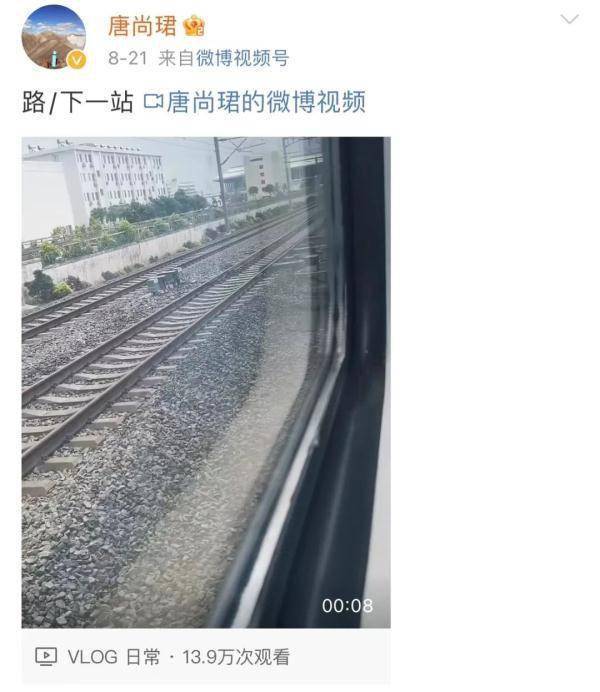Play the railway track video

(x=206, y=382)
